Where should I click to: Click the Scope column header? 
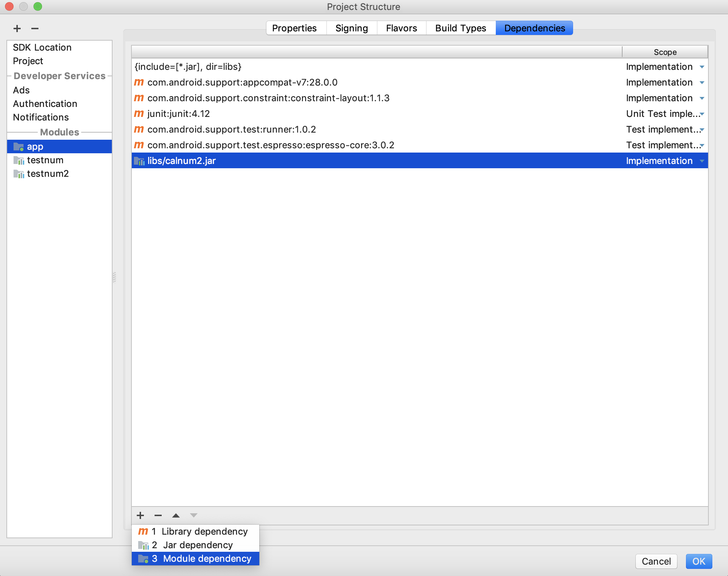665,52
